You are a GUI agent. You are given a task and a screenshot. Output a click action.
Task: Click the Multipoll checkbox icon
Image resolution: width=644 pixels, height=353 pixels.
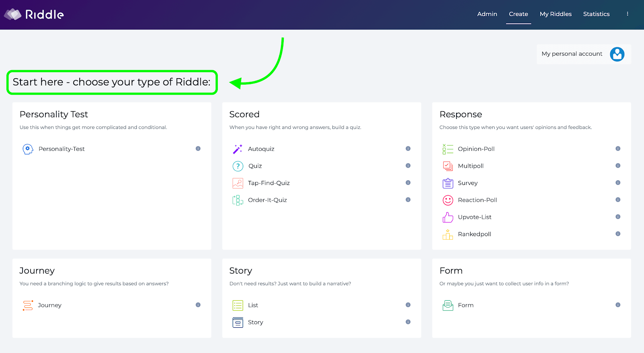point(448,166)
